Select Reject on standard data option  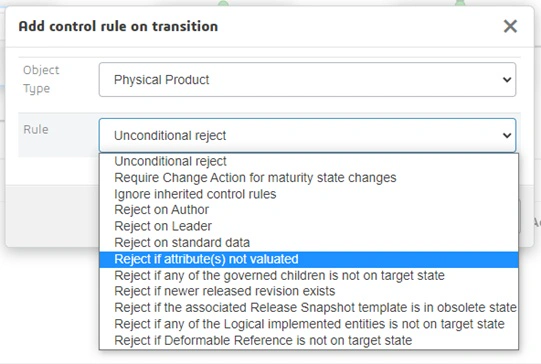308,243
